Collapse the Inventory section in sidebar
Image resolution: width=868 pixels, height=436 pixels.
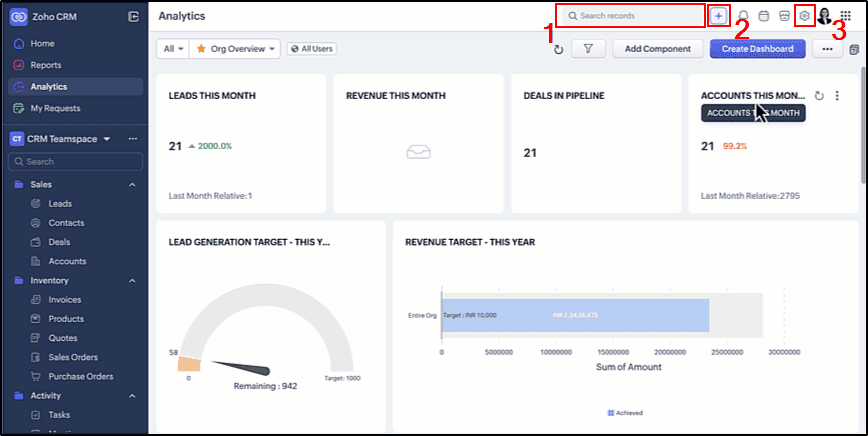[x=132, y=281]
